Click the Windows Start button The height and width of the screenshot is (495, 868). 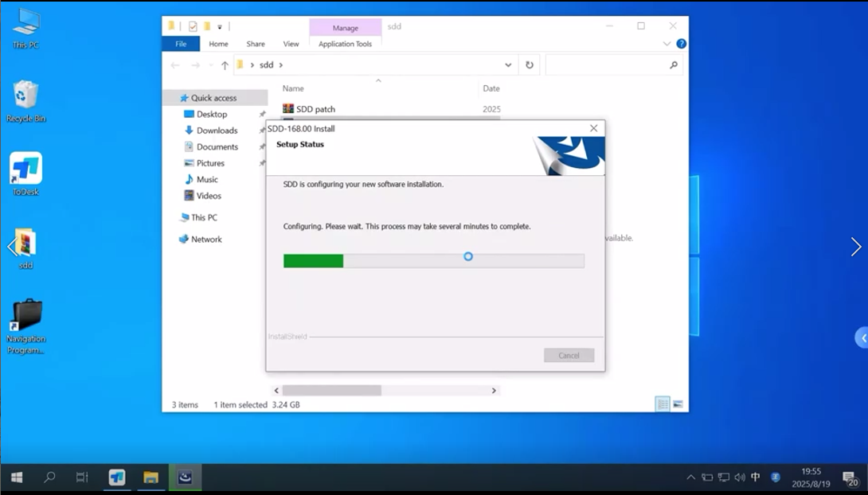17,477
